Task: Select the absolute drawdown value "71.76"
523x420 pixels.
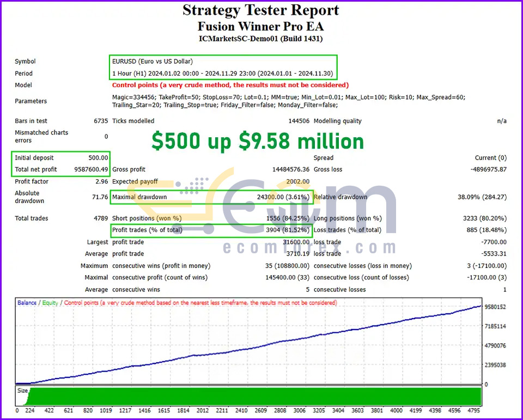Action: click(100, 197)
